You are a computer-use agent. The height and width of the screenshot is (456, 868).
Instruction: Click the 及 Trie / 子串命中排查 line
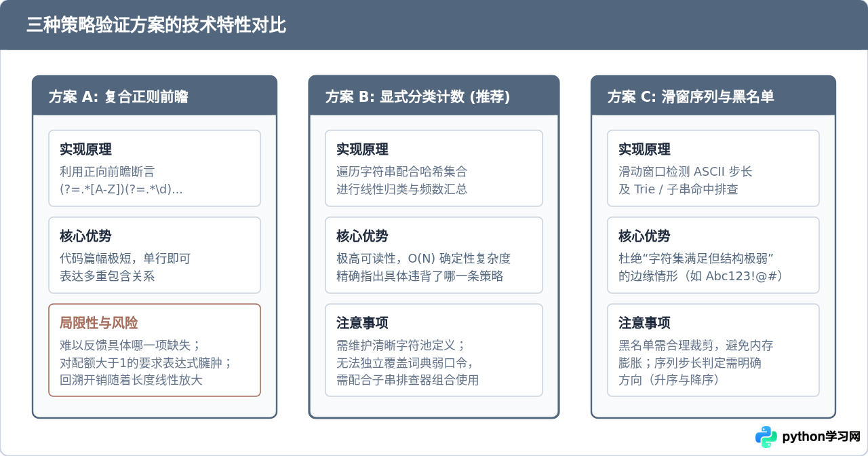(x=678, y=189)
